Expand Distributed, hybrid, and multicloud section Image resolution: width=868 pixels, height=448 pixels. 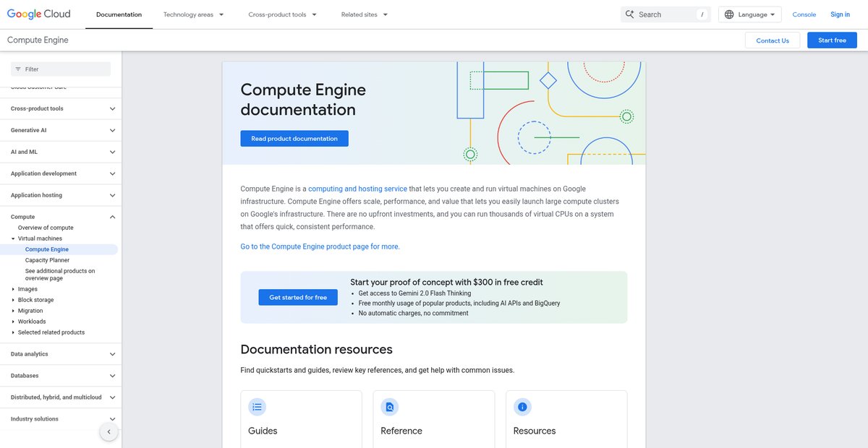pos(112,397)
